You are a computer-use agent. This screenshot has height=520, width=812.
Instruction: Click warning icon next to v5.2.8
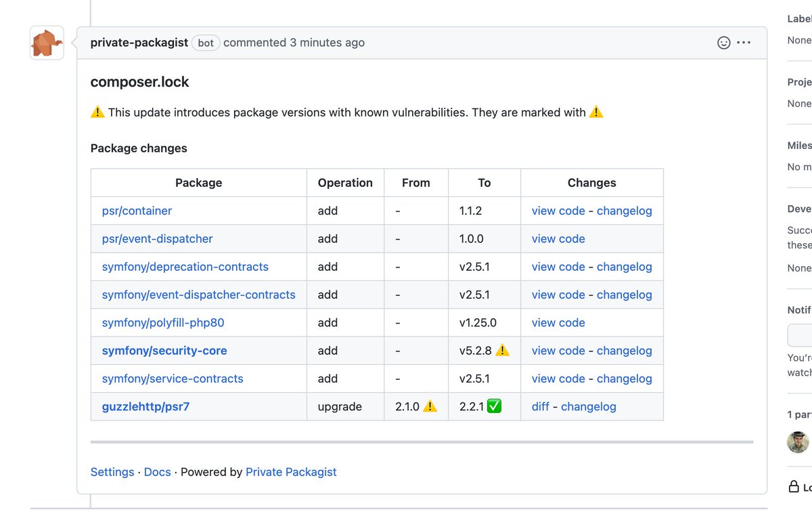pyautogui.click(x=502, y=351)
